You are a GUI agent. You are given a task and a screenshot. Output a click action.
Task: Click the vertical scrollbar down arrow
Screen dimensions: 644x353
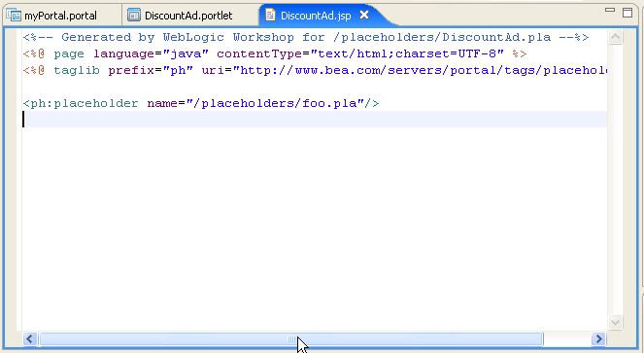tap(615, 322)
